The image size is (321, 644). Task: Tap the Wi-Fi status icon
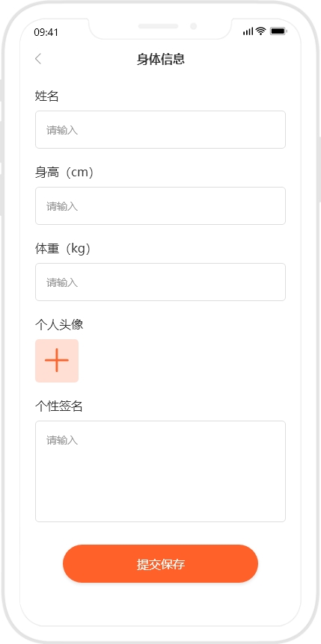pyautogui.click(x=260, y=31)
